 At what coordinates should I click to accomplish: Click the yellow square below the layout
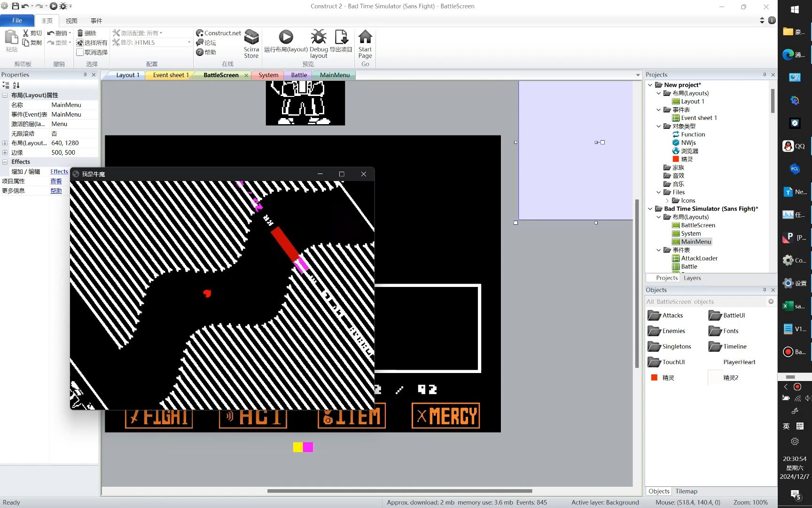coord(298,447)
